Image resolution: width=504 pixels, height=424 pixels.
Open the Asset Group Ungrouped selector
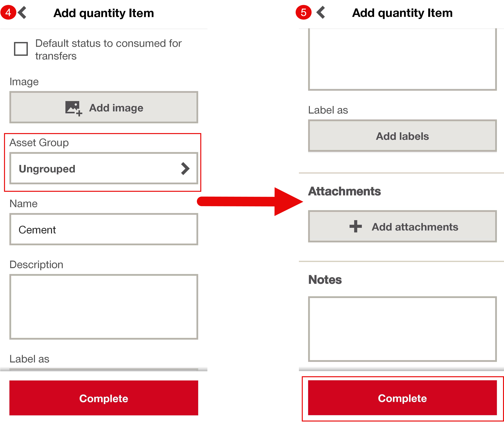(x=103, y=169)
